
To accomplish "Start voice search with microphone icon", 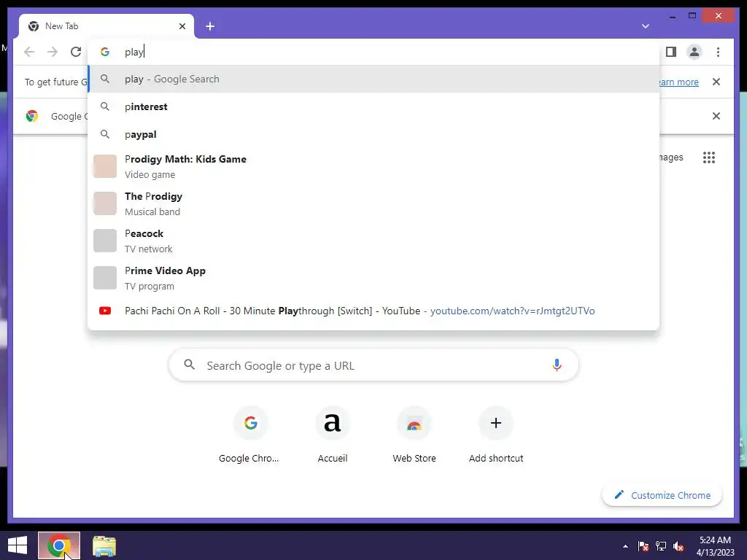I will coord(557,365).
